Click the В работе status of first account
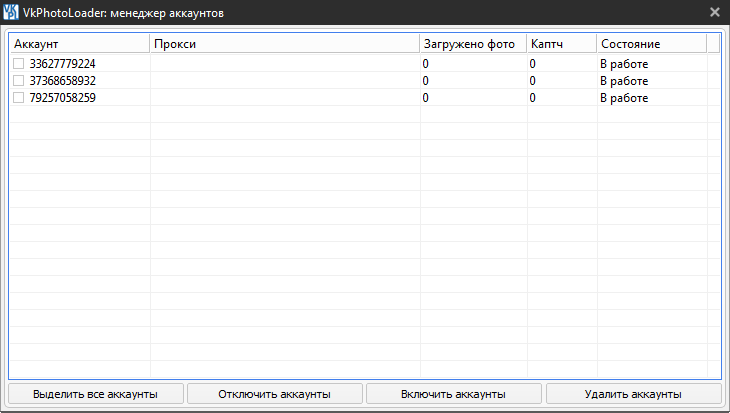The height and width of the screenshot is (413, 730). point(624,64)
